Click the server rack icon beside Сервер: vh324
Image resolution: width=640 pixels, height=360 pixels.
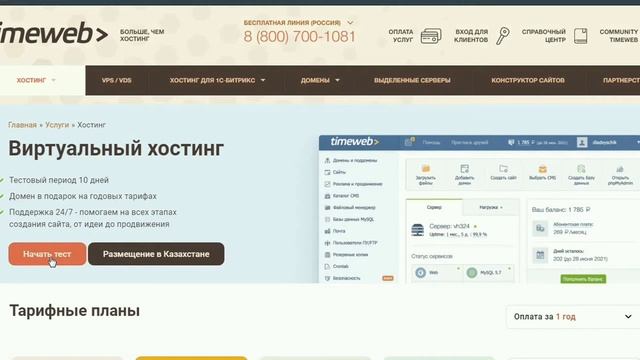pos(417,230)
